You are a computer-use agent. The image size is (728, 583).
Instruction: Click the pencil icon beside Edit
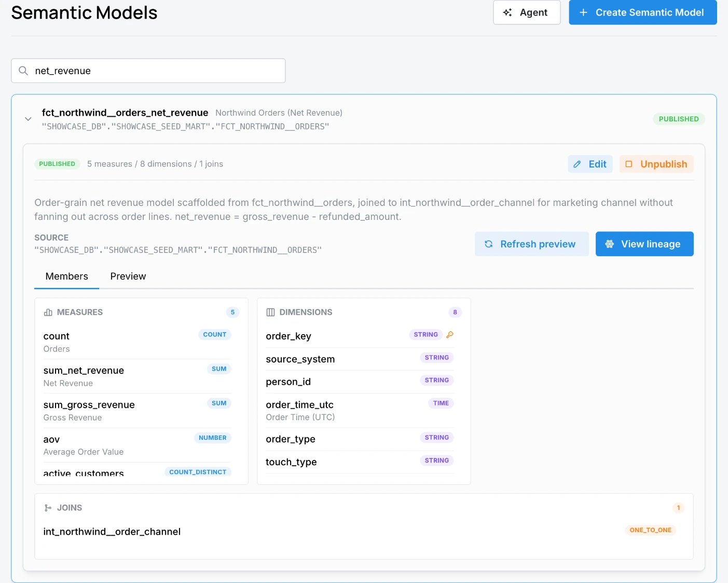click(x=577, y=164)
